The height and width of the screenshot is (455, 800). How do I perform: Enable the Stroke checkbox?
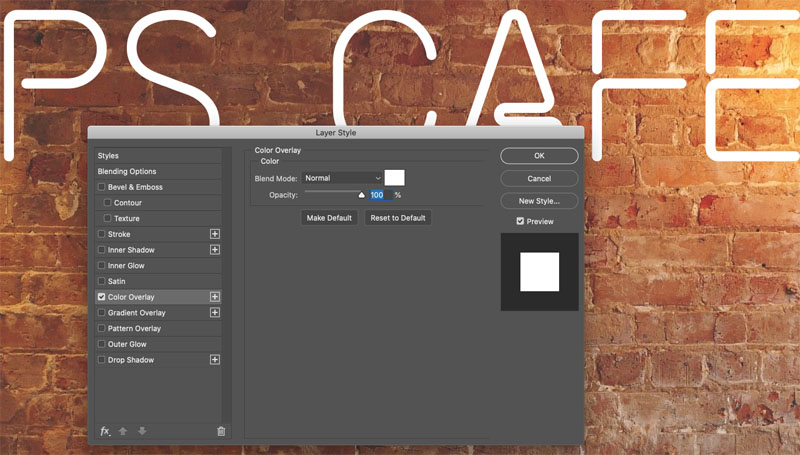[x=102, y=234]
